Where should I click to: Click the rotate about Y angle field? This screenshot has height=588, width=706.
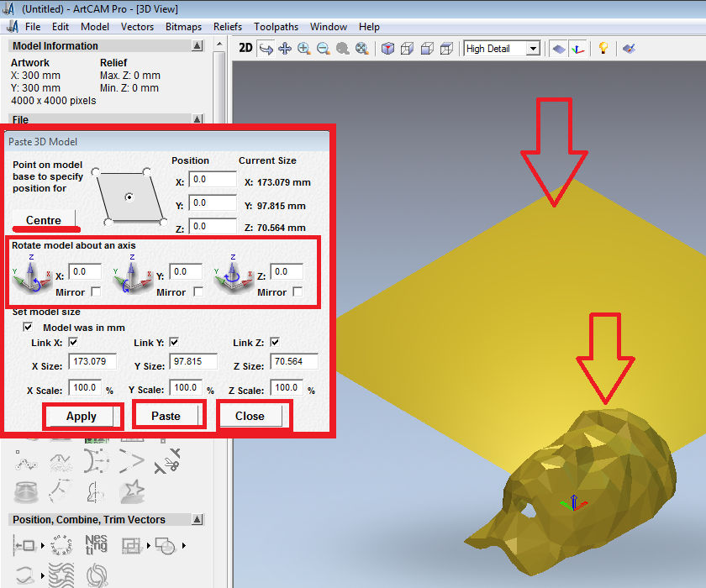186,271
